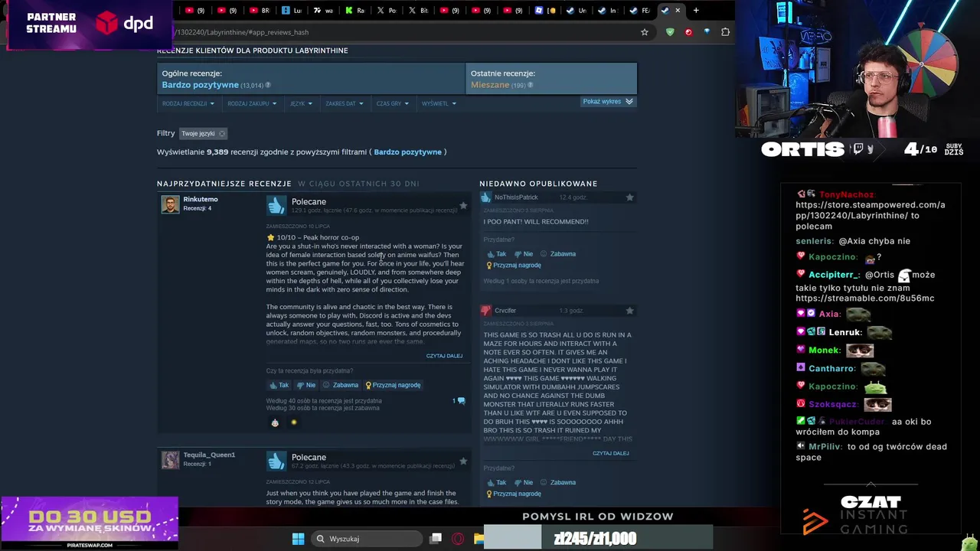The width and height of the screenshot is (980, 551).
Task: Vote 'Tak' on Crvcifer's review
Action: tap(496, 483)
